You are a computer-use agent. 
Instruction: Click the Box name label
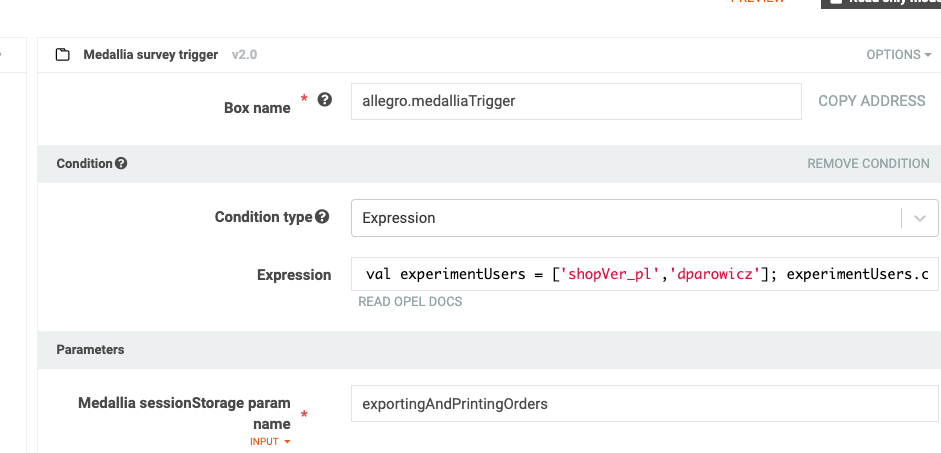[257, 108]
